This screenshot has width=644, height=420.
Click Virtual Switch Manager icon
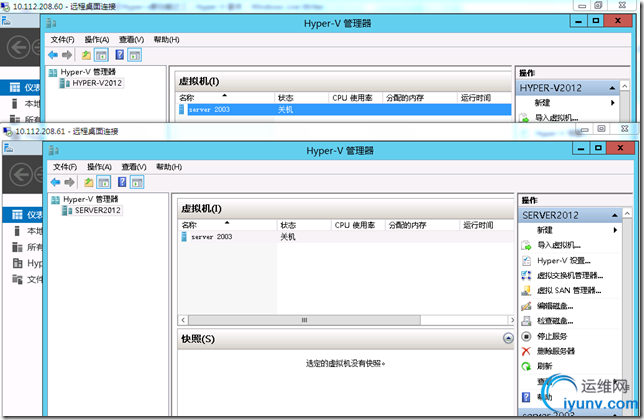tap(526, 275)
